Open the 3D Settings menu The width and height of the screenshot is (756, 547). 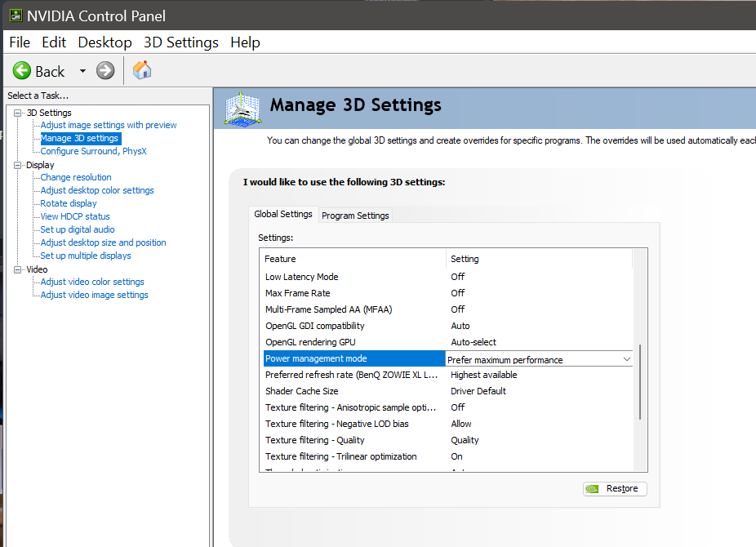[x=180, y=42]
